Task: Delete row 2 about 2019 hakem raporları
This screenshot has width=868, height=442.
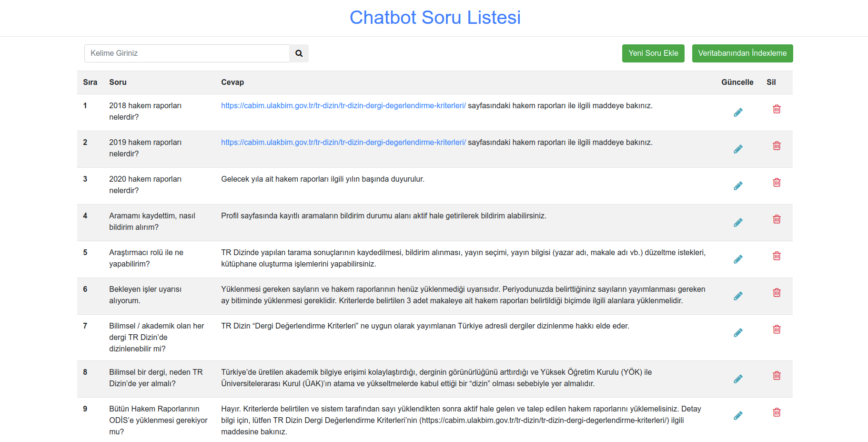Action: (777, 146)
